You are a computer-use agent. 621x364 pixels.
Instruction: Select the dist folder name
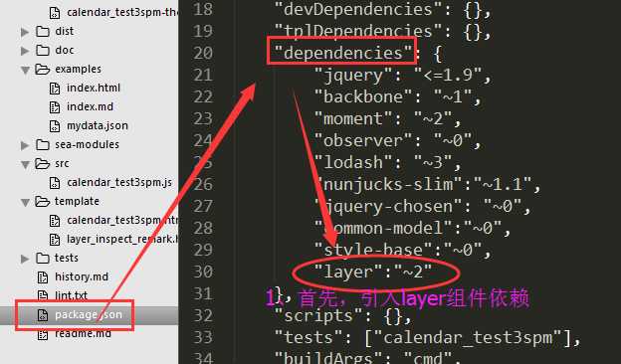pos(64,31)
